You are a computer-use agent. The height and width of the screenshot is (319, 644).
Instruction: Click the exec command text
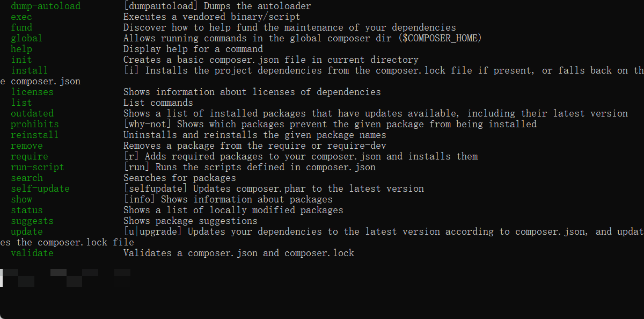(x=21, y=17)
